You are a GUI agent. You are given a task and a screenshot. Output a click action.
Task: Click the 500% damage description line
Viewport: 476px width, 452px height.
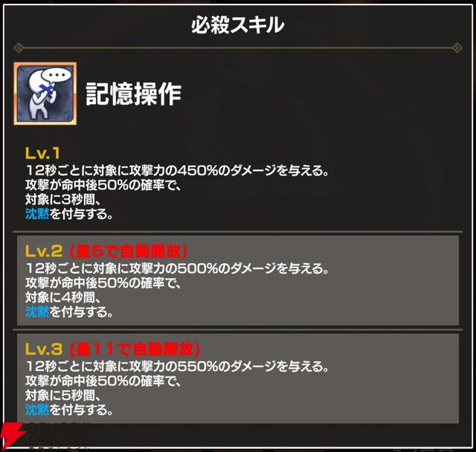pos(177,268)
